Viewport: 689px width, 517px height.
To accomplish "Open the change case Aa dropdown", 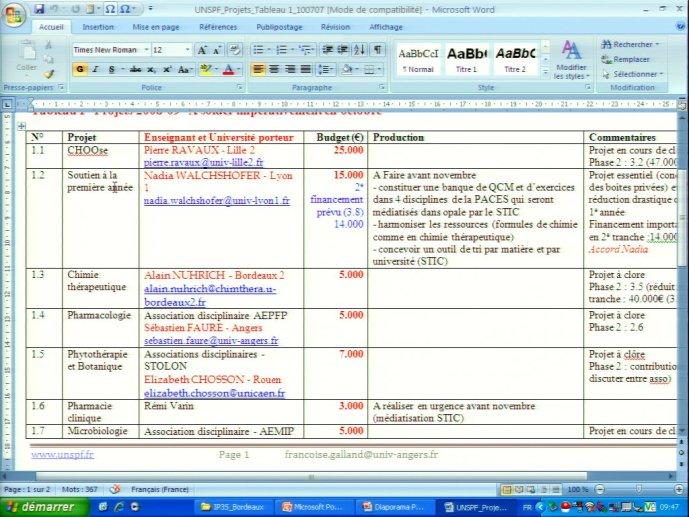I will click(x=185, y=69).
